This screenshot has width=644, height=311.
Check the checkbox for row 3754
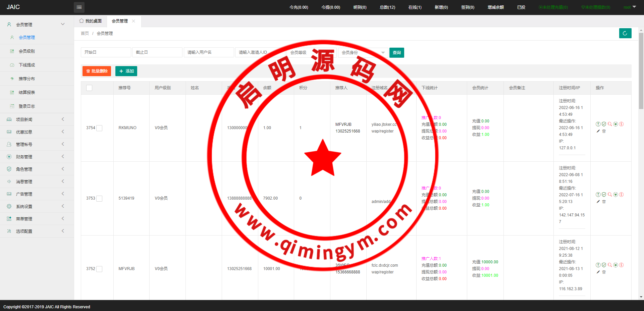99,128
